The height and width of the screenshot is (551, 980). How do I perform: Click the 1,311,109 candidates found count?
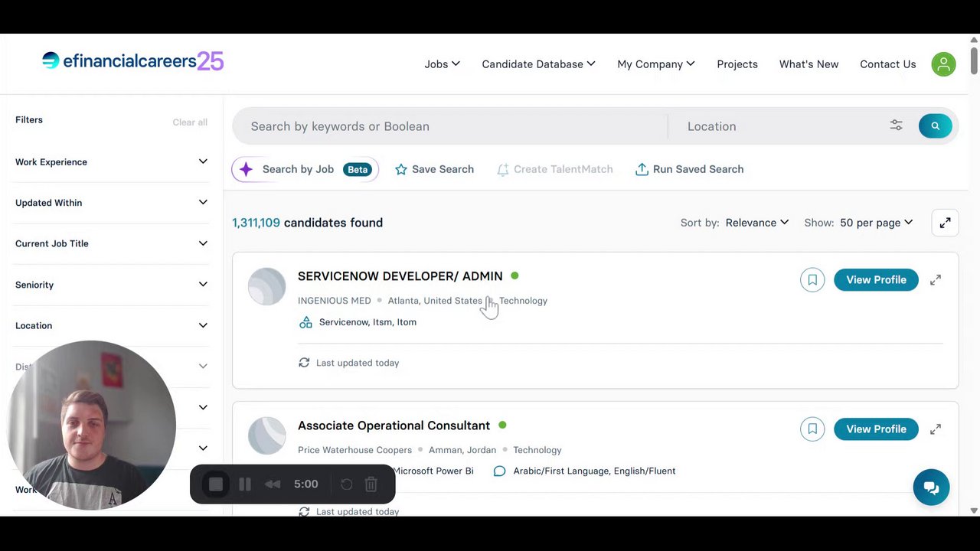click(x=307, y=223)
